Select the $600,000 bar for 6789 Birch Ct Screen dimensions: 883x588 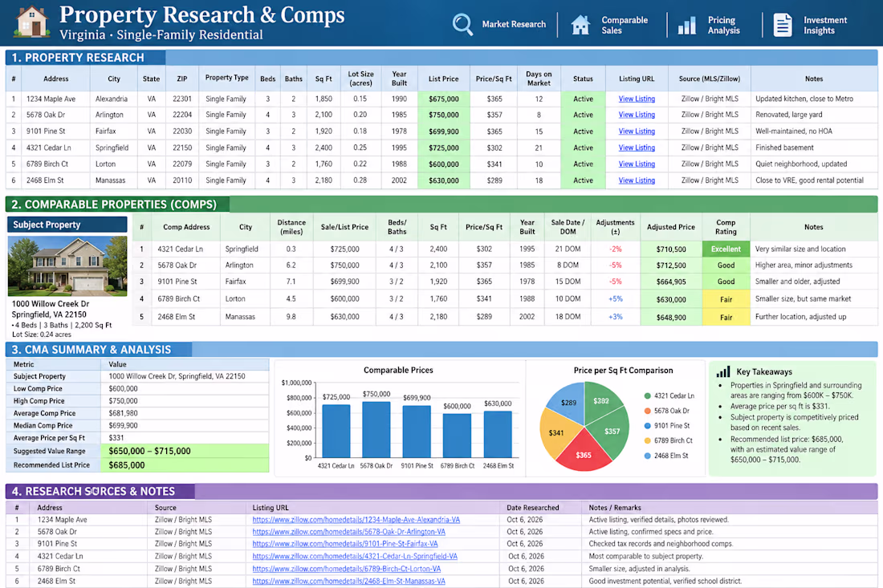(458, 436)
